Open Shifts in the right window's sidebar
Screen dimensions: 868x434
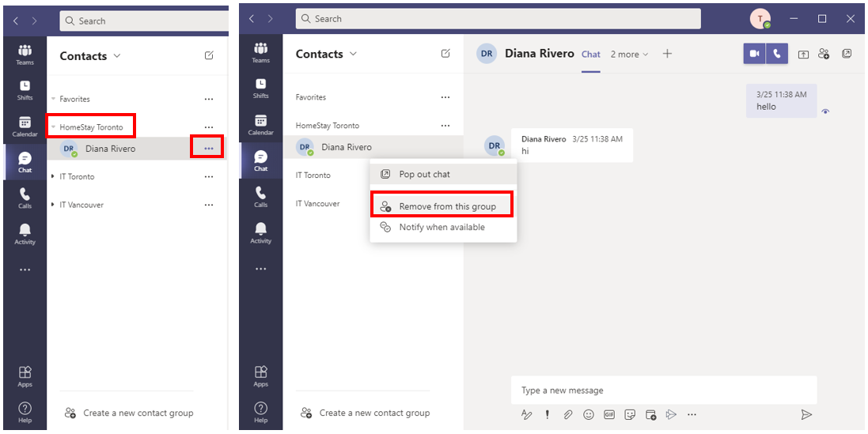click(x=261, y=89)
